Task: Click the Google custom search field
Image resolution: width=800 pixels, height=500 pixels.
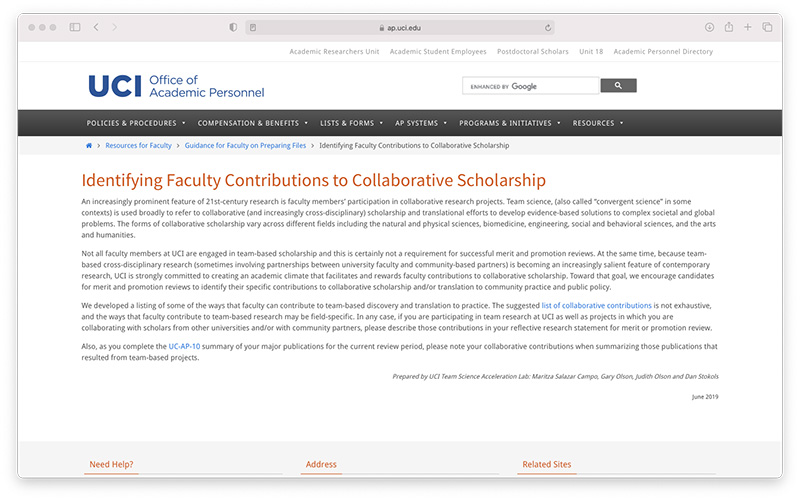Action: coord(530,86)
